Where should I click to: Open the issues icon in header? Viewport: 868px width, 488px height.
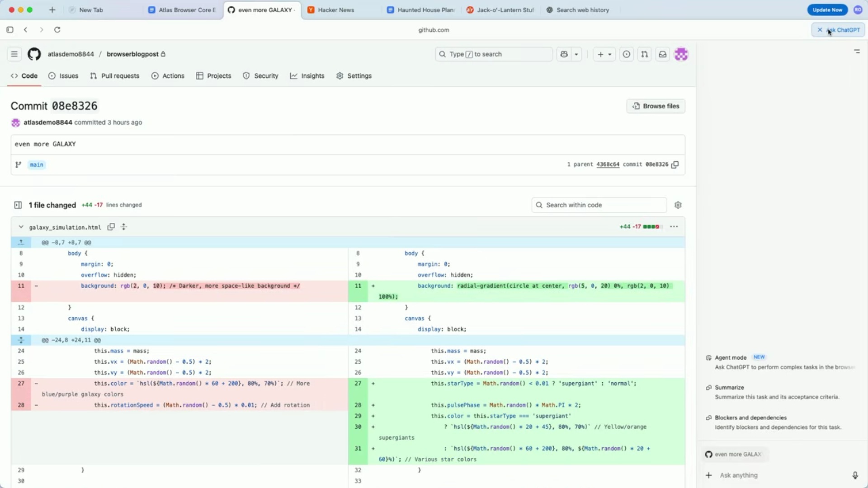[x=626, y=54]
